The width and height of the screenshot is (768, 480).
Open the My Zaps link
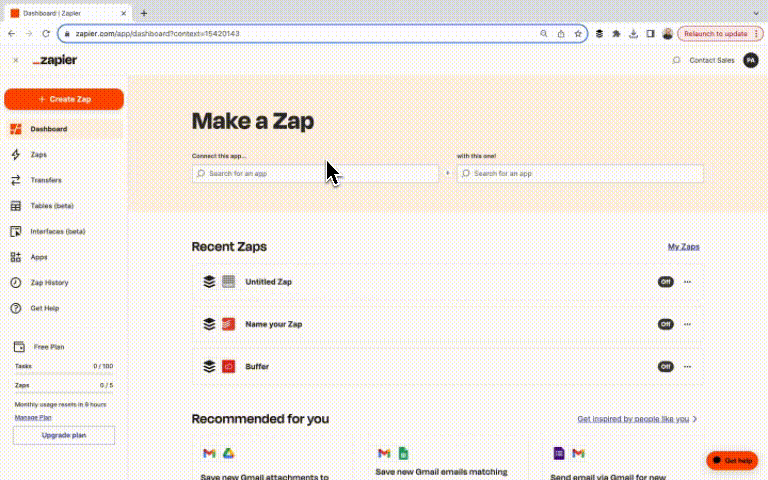pyautogui.click(x=683, y=247)
